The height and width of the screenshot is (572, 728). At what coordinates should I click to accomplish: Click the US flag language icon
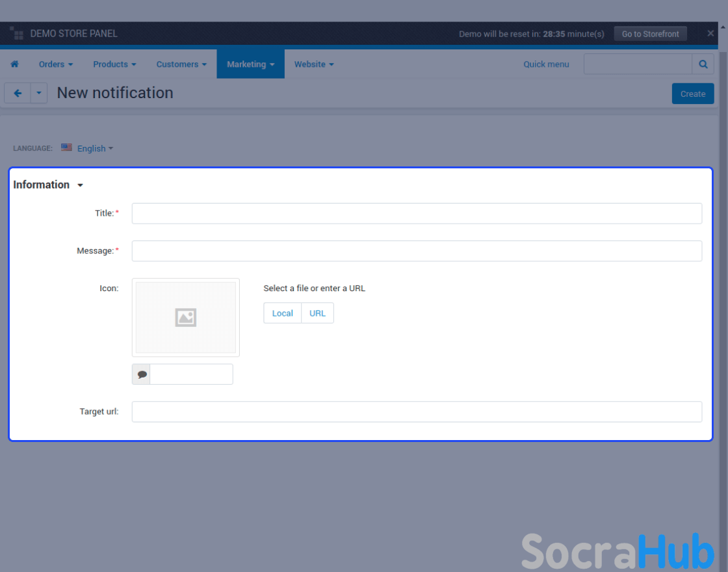pyautogui.click(x=66, y=148)
